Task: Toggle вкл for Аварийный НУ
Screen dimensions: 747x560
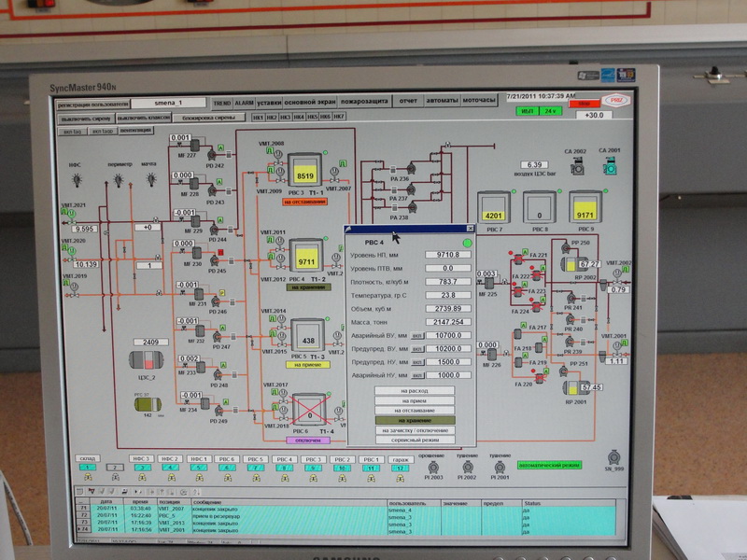Action: coord(417,376)
